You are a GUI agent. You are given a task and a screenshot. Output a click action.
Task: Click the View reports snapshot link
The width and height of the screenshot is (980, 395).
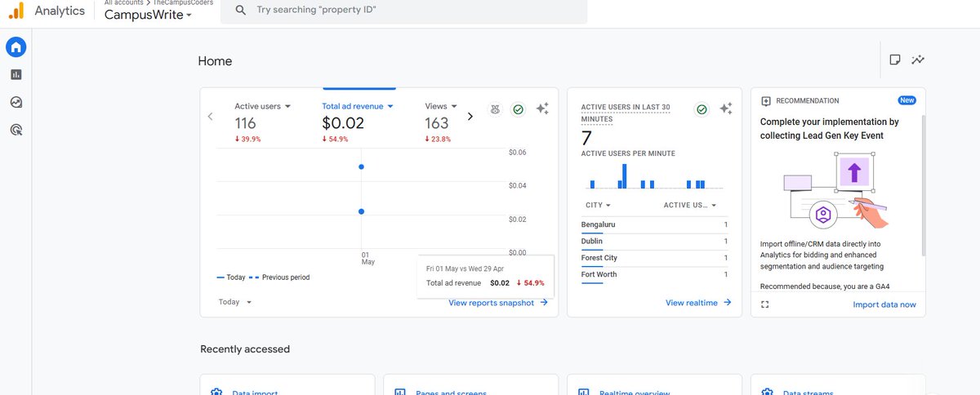498,303
